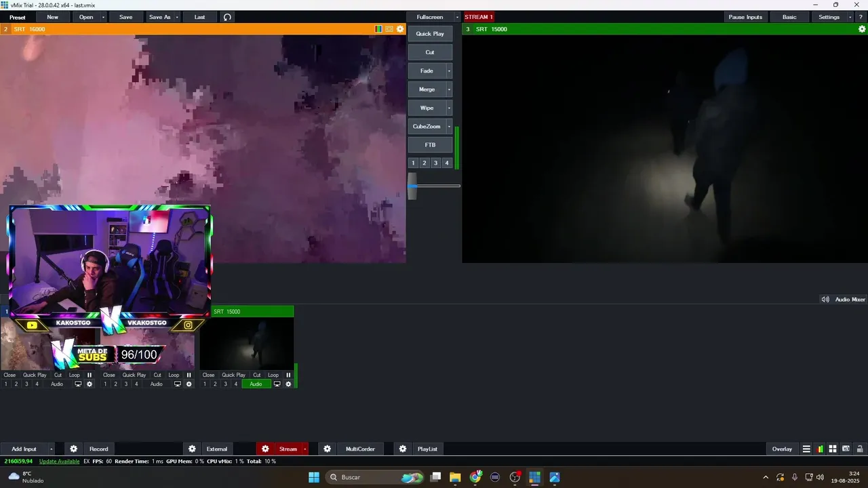The image size is (868, 488).
Task: Open the CubeZoom transition dropdown arrow
Action: click(449, 127)
